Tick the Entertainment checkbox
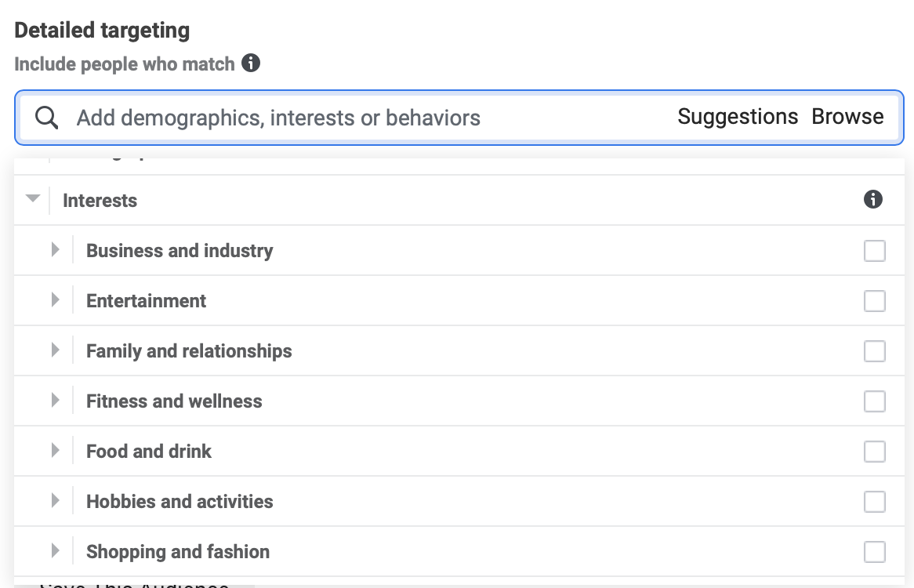Viewport: 914px width, 588px height. [874, 301]
